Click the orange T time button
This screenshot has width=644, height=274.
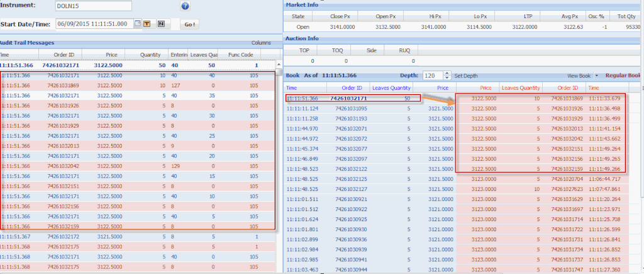pos(147,24)
